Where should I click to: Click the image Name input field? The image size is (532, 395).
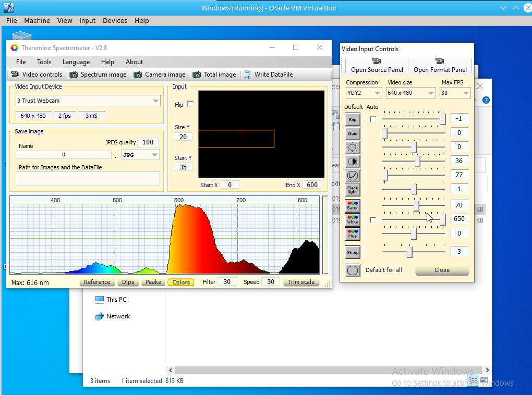64,155
